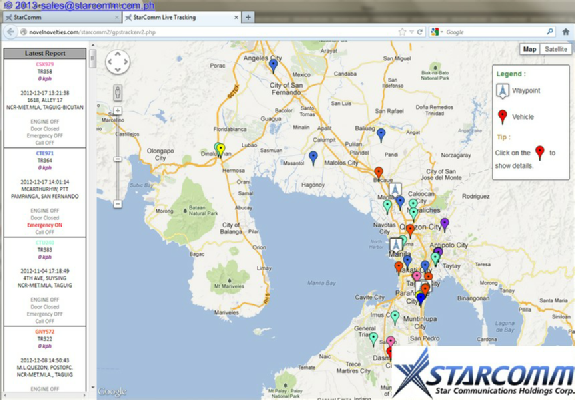The image size is (575, 400).
Task: Click the Waypoint icon in the Legend
Action: pos(502,91)
